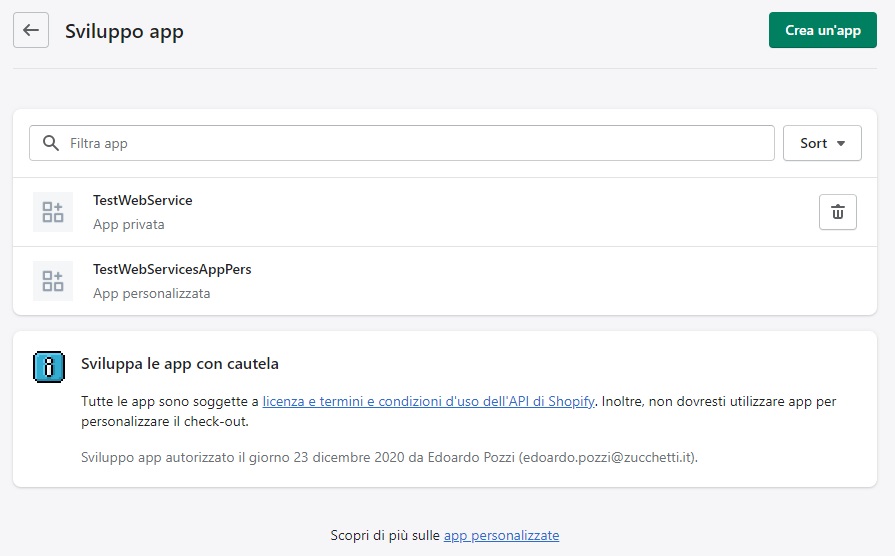Click the magnifier icon in the filter box
This screenshot has width=895, height=556.
(51, 143)
